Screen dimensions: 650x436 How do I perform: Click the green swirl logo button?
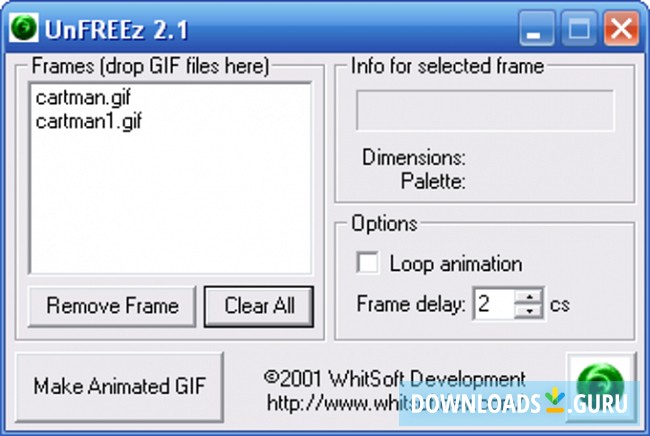[x=601, y=387]
